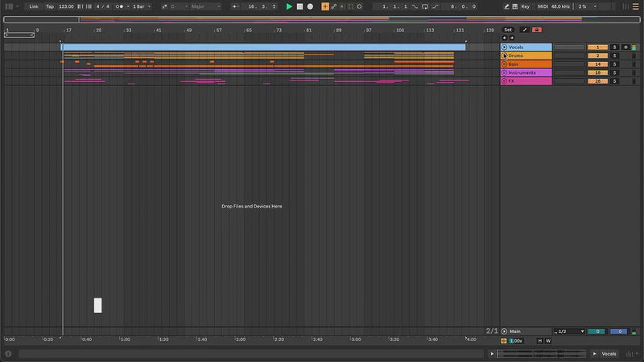This screenshot has height=362, width=644.
Task: Open the Main output 1/2 dropdown
Action: point(568,331)
